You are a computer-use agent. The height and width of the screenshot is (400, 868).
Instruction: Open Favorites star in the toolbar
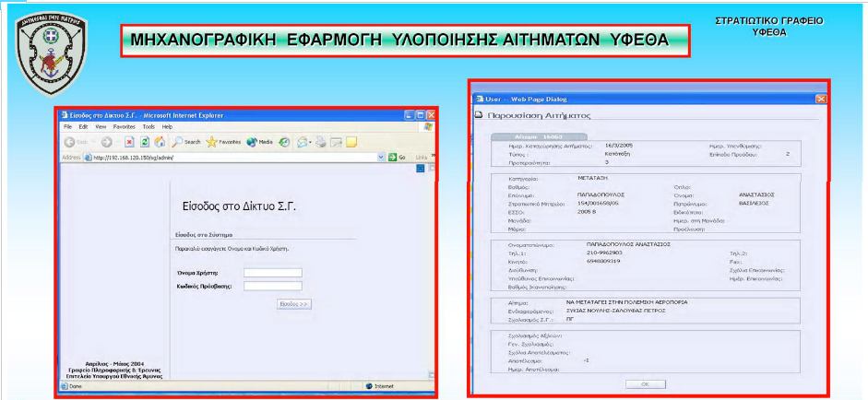[x=211, y=142]
